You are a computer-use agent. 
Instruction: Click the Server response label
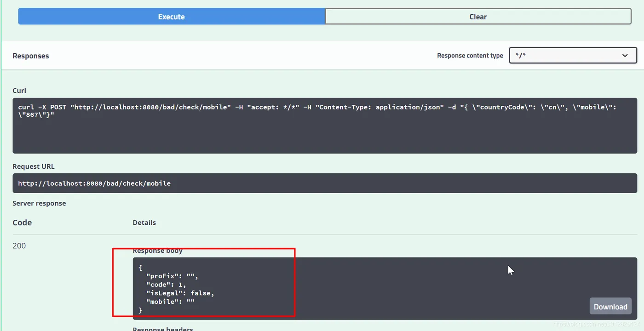(39, 203)
